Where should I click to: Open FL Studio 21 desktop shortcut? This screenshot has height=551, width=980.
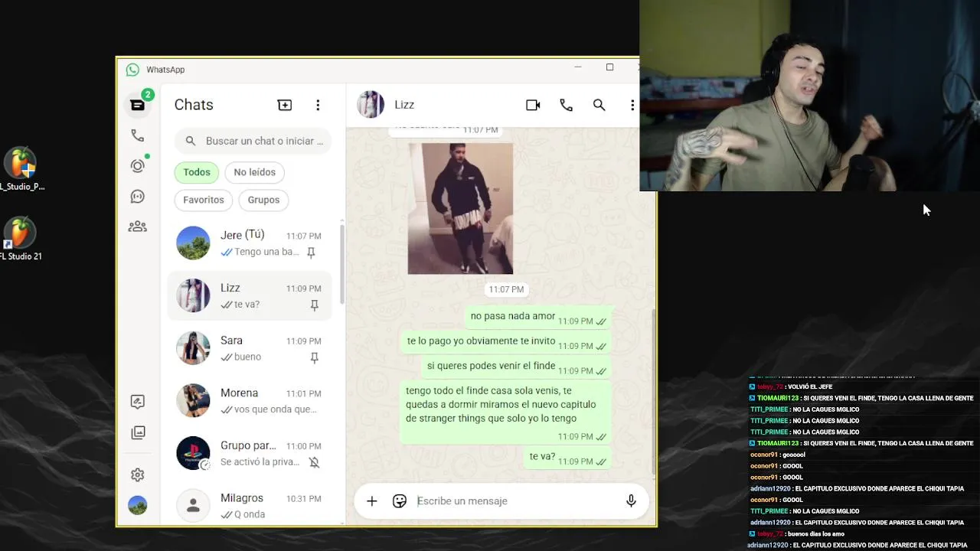[x=21, y=239]
